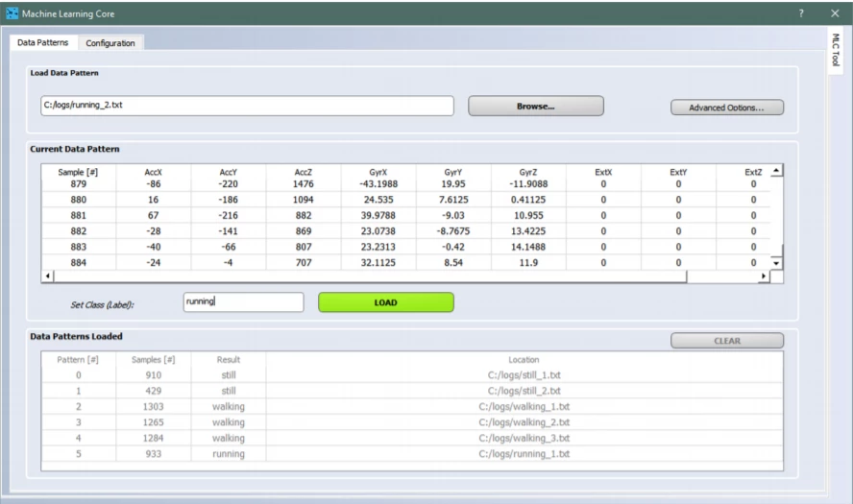Screen dimensions: 853x504
Task: Click GyrX value -43.1988
Action: coord(378,184)
